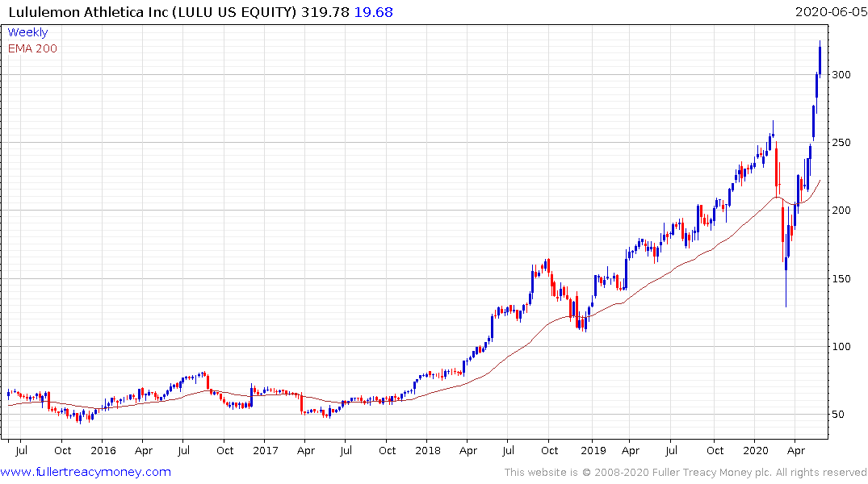This screenshot has width=868, height=484.
Task: Click the 2020 year label on time axis
Action: click(756, 451)
